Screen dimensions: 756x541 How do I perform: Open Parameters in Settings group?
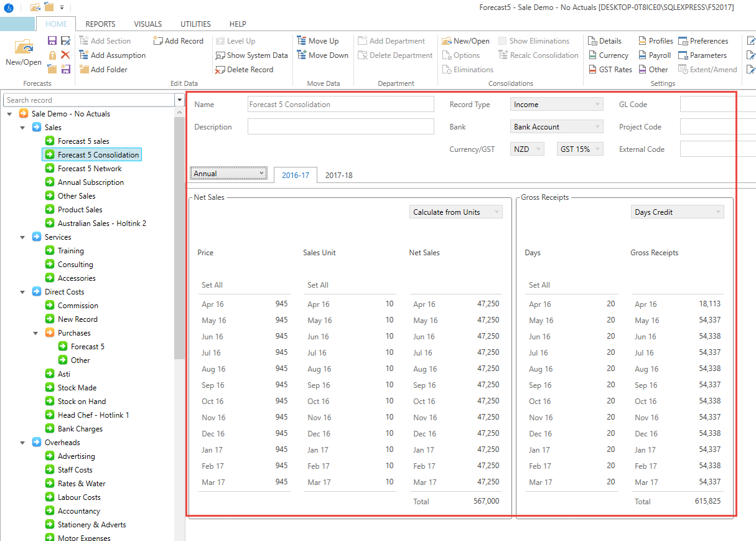(x=702, y=55)
